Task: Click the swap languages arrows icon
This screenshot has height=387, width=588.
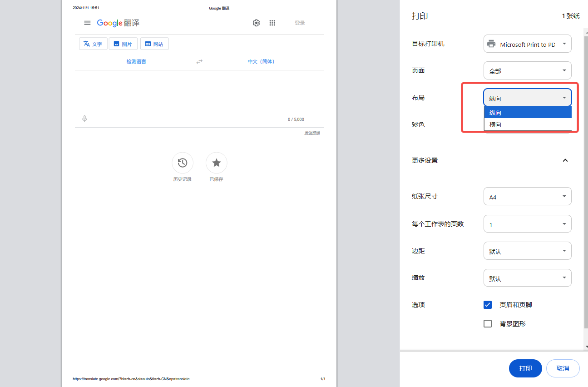Action: [x=199, y=62]
